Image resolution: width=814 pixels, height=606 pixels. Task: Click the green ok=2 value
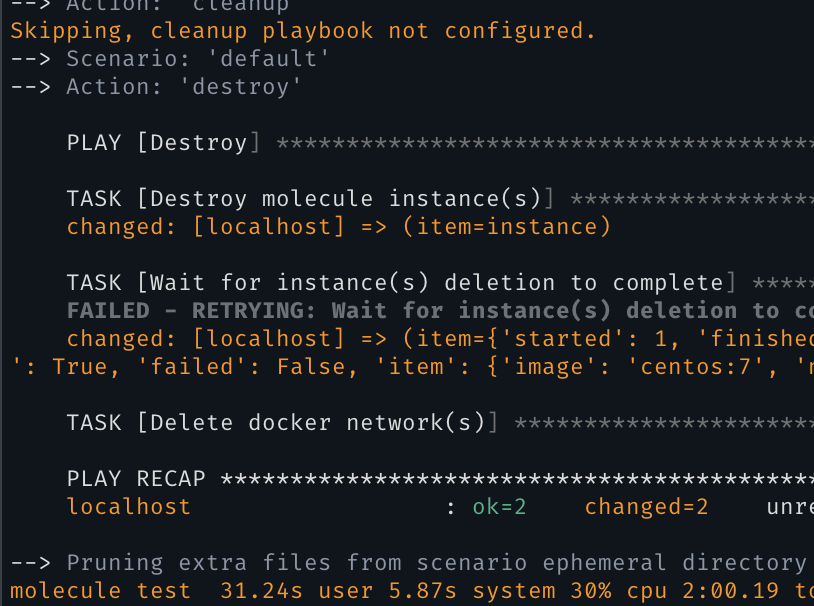(499, 507)
